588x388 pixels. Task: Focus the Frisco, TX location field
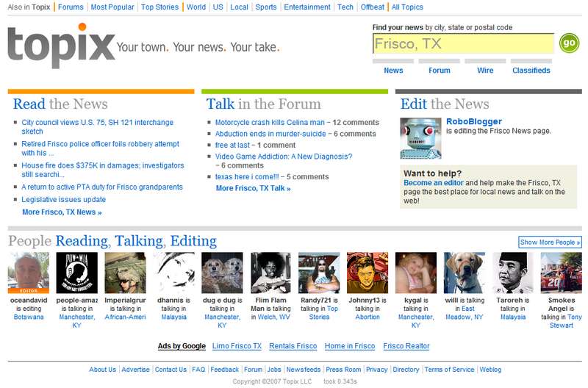463,43
